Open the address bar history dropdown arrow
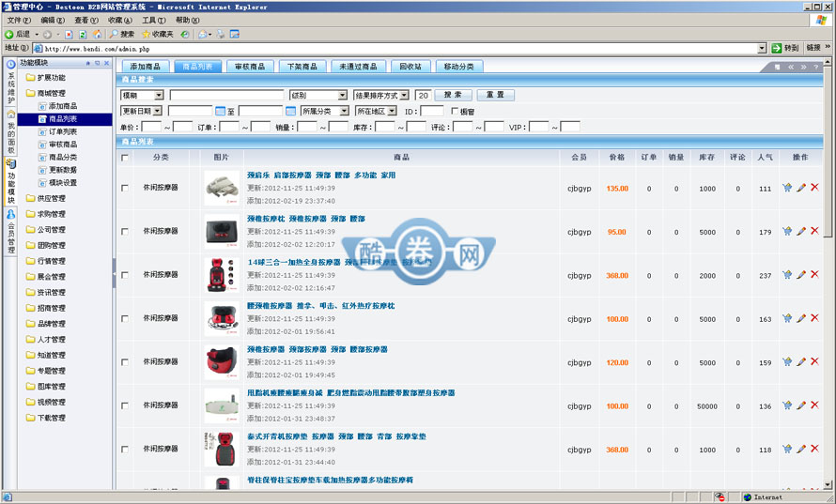836x504 pixels. click(x=762, y=49)
